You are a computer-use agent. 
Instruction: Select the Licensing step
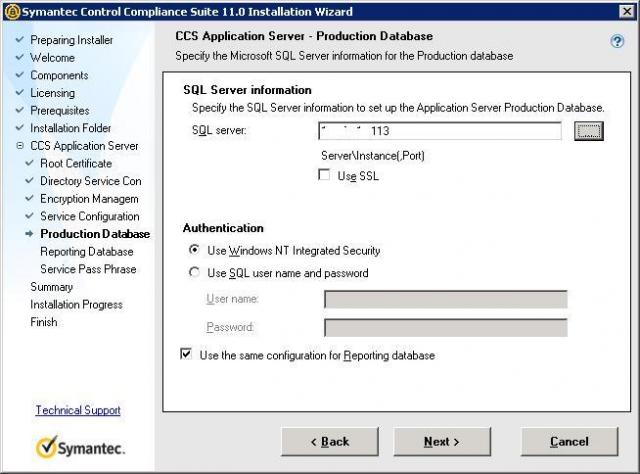click(x=52, y=93)
